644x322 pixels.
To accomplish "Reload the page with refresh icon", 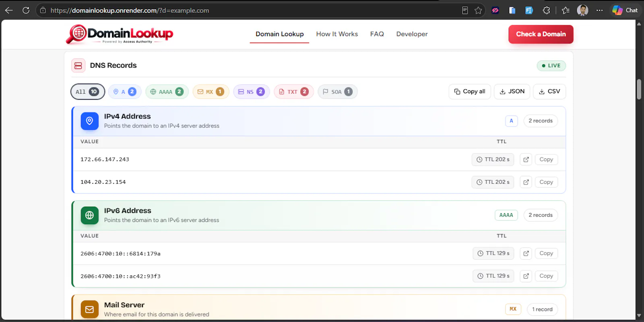I will tap(26, 10).
